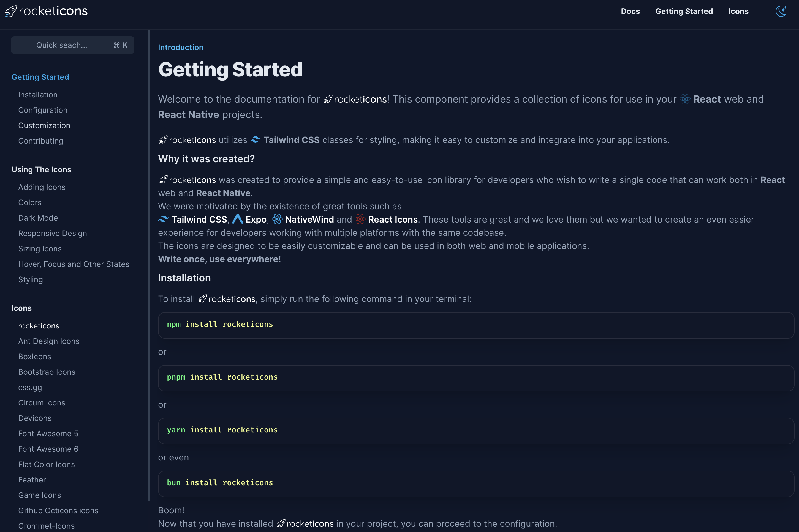This screenshot has height=532, width=799.
Task: Click the NativeWind atom icon
Action: (x=277, y=219)
